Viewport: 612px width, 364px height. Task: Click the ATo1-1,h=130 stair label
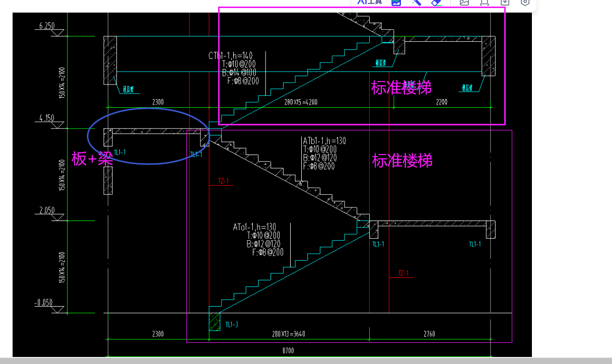[x=254, y=227]
